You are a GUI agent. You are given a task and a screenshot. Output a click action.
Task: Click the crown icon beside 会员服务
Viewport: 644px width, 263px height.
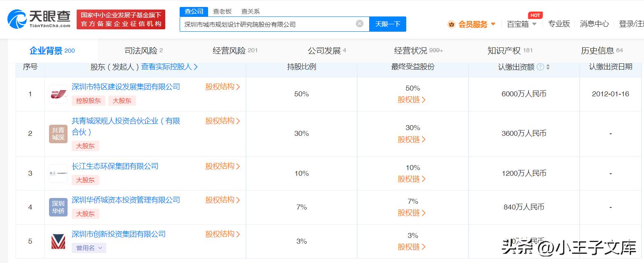coord(451,24)
